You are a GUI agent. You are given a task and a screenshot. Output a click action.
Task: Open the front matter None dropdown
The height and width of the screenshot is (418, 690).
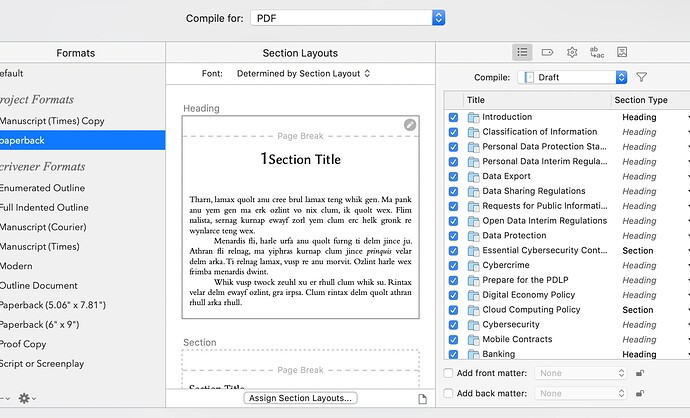pyautogui.click(x=580, y=373)
